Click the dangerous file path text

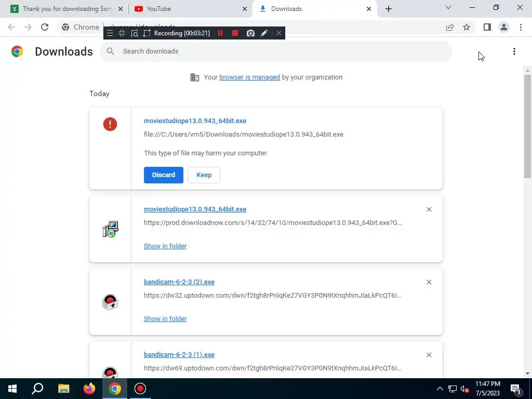pyautogui.click(x=244, y=135)
